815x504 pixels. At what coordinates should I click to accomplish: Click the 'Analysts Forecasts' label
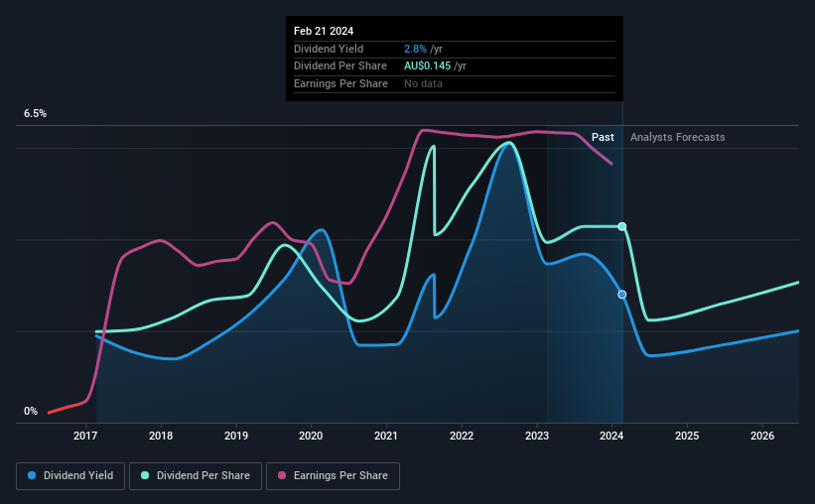678,137
